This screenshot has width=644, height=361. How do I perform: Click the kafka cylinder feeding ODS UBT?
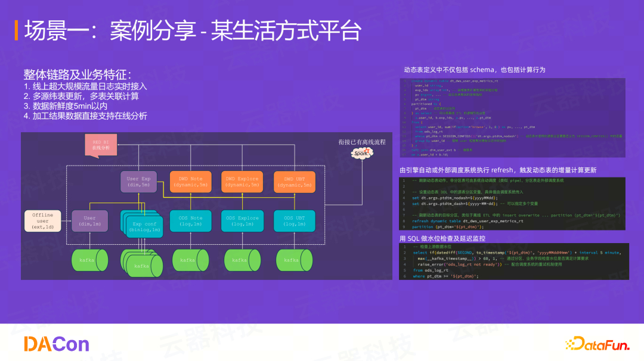[x=295, y=260]
